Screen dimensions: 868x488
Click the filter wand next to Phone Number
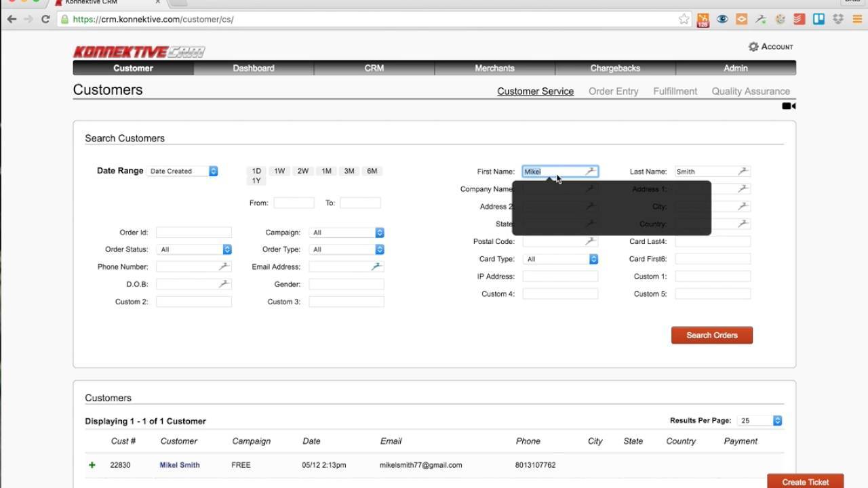[224, 266]
